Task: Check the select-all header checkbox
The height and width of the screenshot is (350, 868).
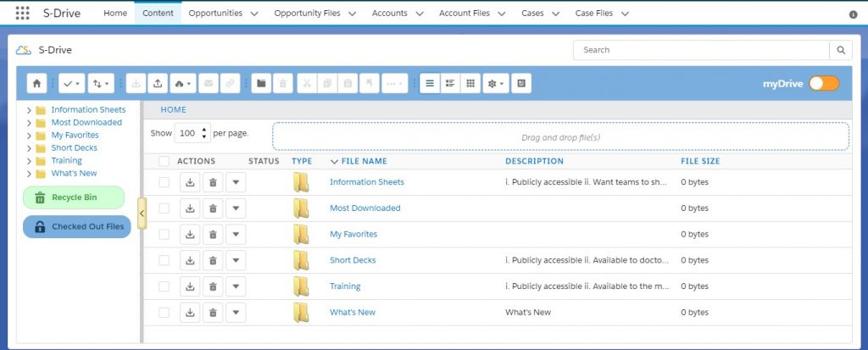Action: coord(164,161)
